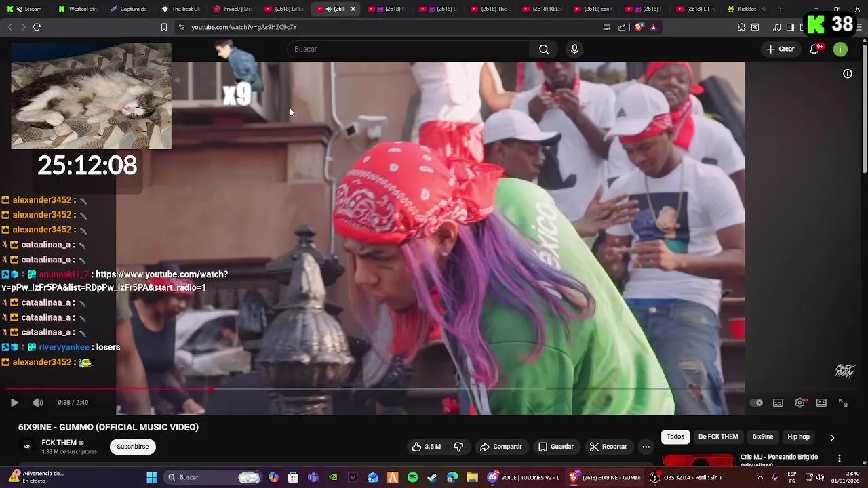This screenshot has height=488, width=868.
Task: Switch to the KickBot browser tab
Action: (x=747, y=9)
